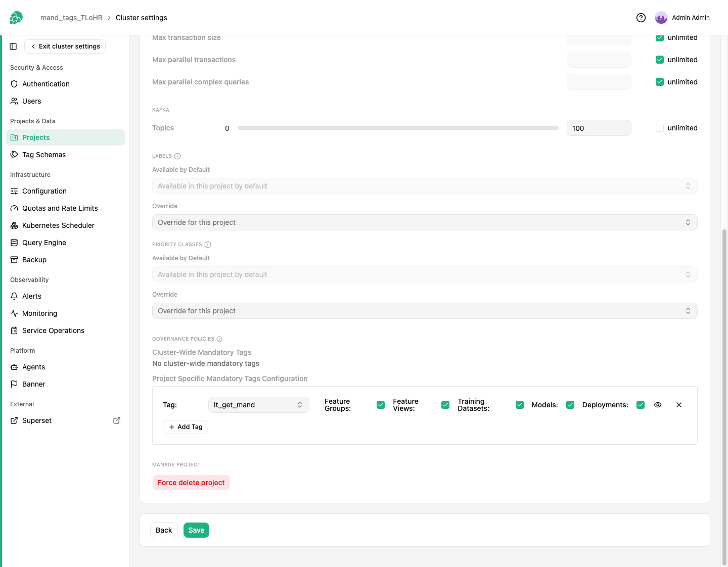Screen dimensions: 728x567
Task: Click the Hopsworks logo icon
Action: point(16,18)
